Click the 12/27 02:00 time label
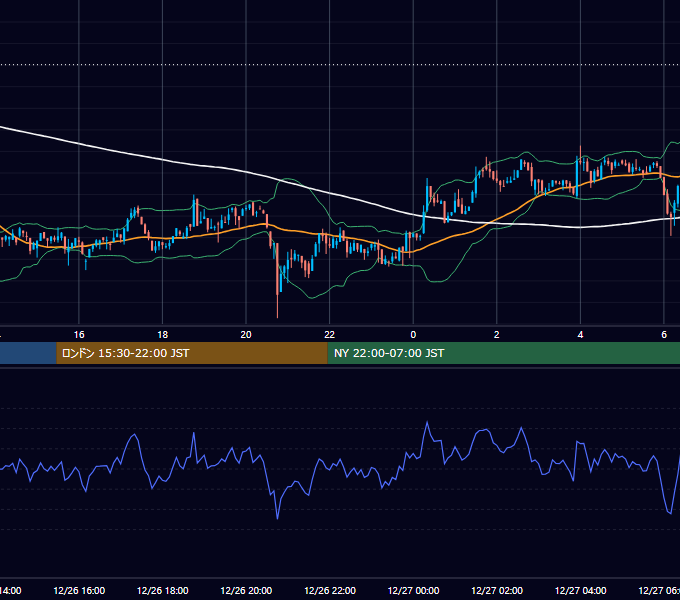Screen dimensions: 680x600 [497, 591]
